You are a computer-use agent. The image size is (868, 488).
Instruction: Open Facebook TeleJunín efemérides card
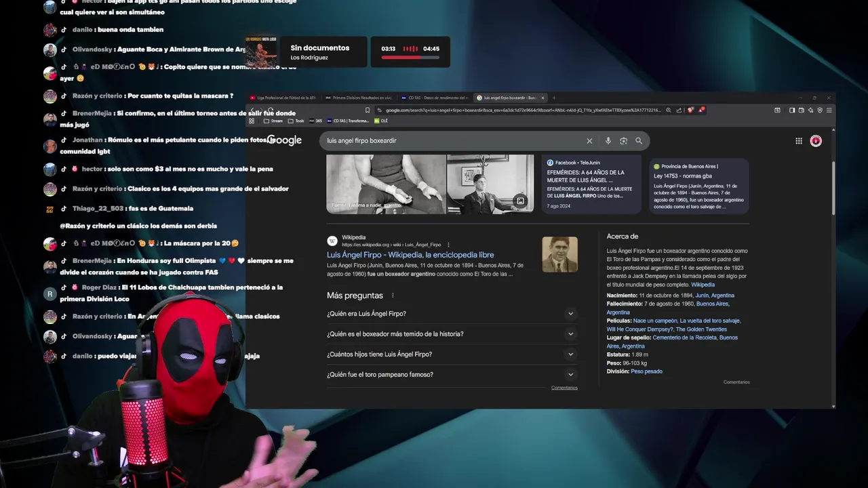point(591,185)
